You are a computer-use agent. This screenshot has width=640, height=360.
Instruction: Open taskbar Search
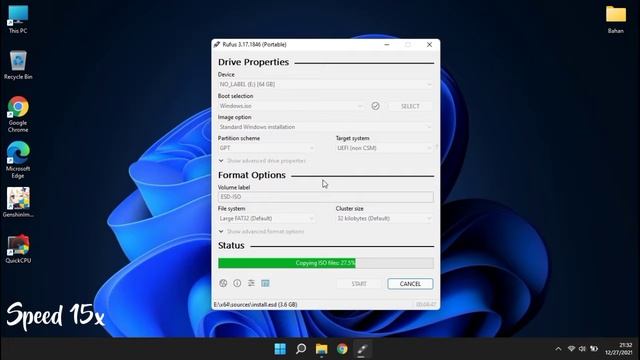(301, 349)
